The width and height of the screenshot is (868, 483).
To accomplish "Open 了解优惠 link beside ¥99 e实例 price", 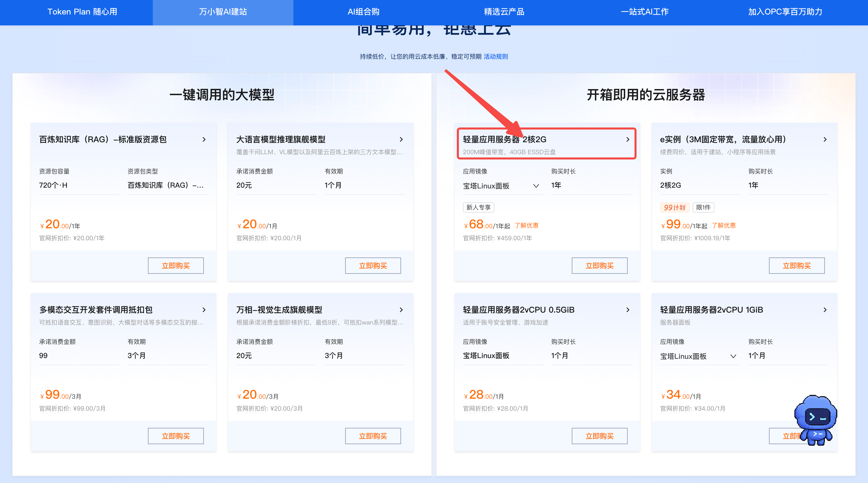I will [x=723, y=226].
